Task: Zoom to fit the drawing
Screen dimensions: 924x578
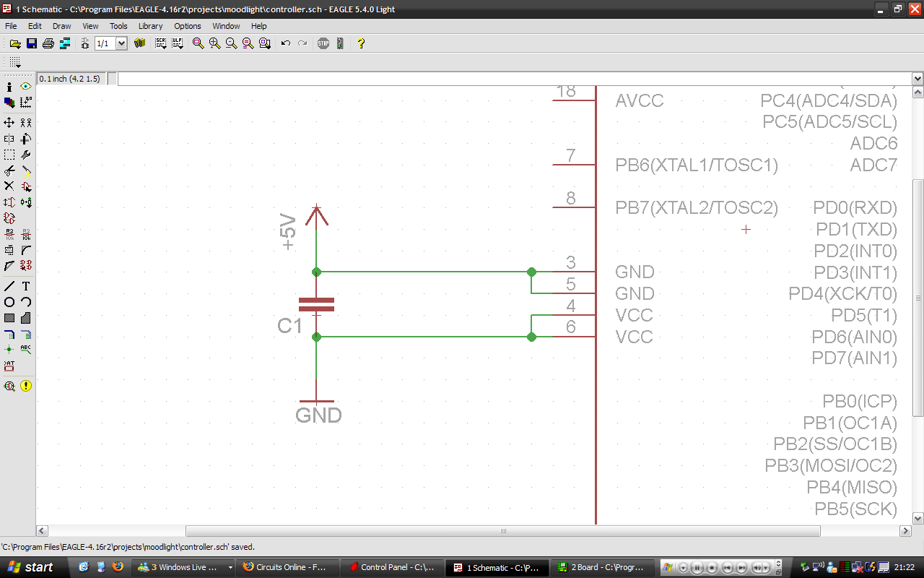Action: point(199,43)
